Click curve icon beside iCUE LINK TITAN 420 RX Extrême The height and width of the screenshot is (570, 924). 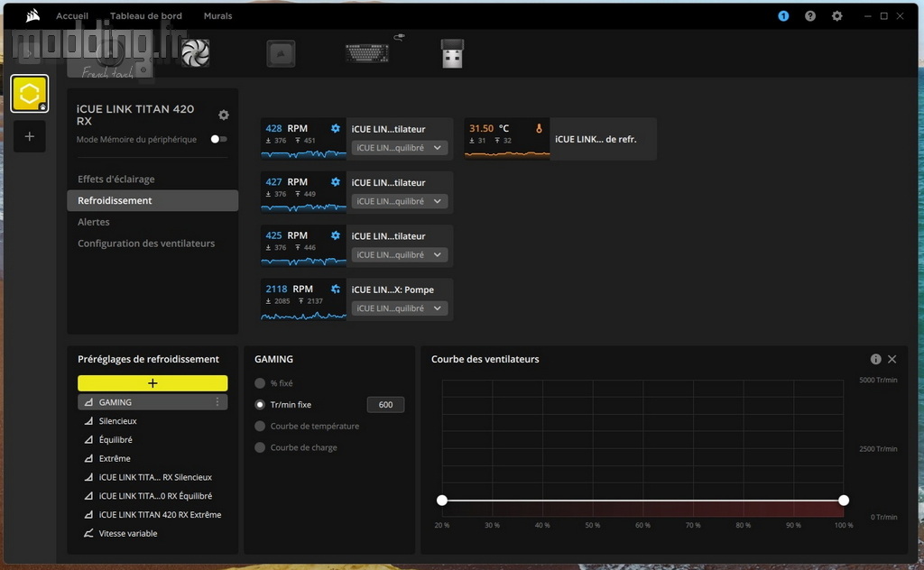click(88, 515)
